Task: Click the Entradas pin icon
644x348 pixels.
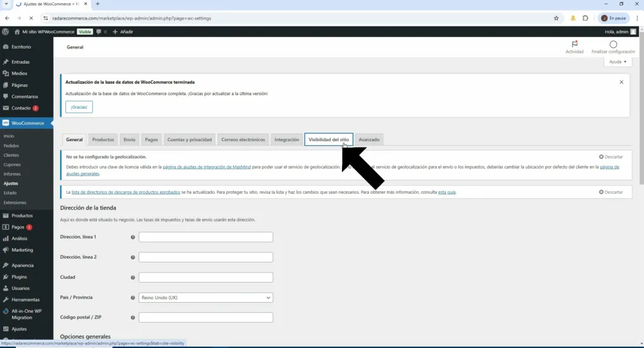Action: click(x=6, y=62)
